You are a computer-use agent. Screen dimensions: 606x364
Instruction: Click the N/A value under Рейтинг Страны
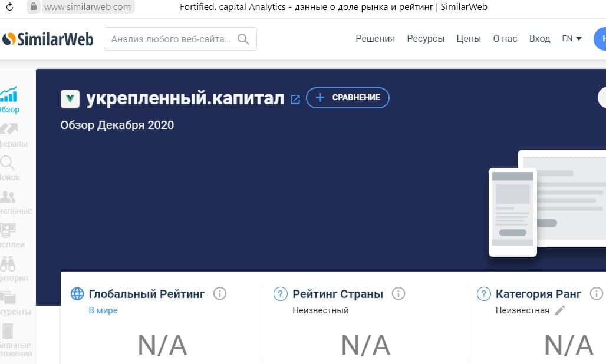tap(365, 345)
